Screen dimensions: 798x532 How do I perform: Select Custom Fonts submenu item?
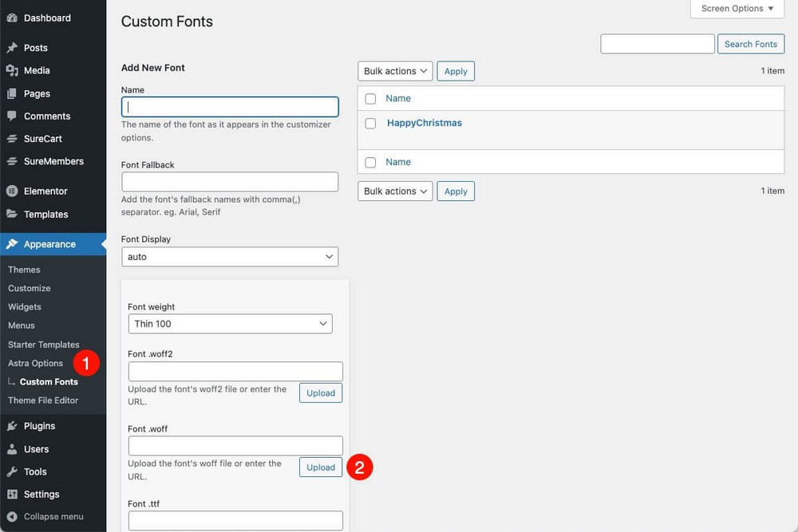(49, 382)
